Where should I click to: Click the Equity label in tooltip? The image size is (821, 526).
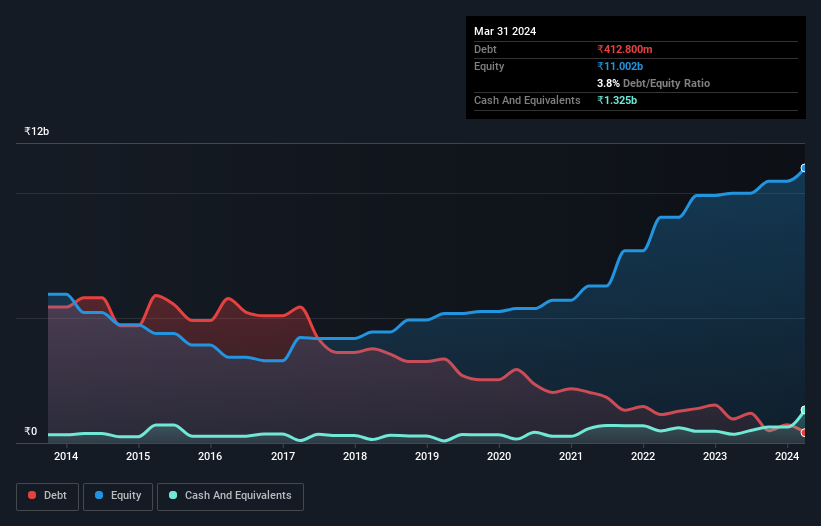click(489, 66)
